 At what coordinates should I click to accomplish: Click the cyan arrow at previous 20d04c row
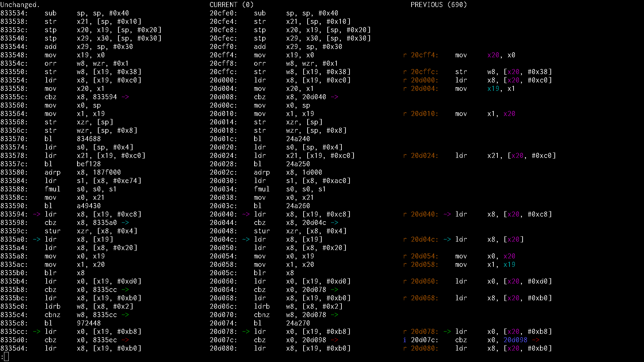click(447, 239)
